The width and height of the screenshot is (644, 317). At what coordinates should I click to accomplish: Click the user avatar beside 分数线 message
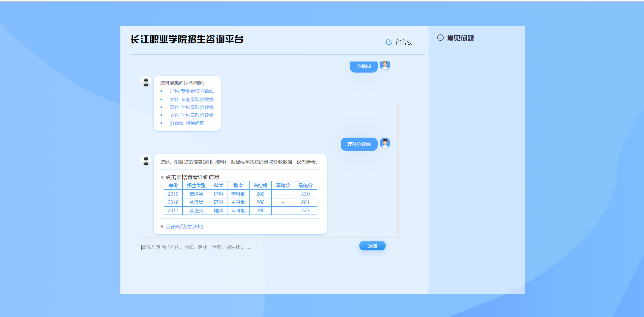[385, 65]
